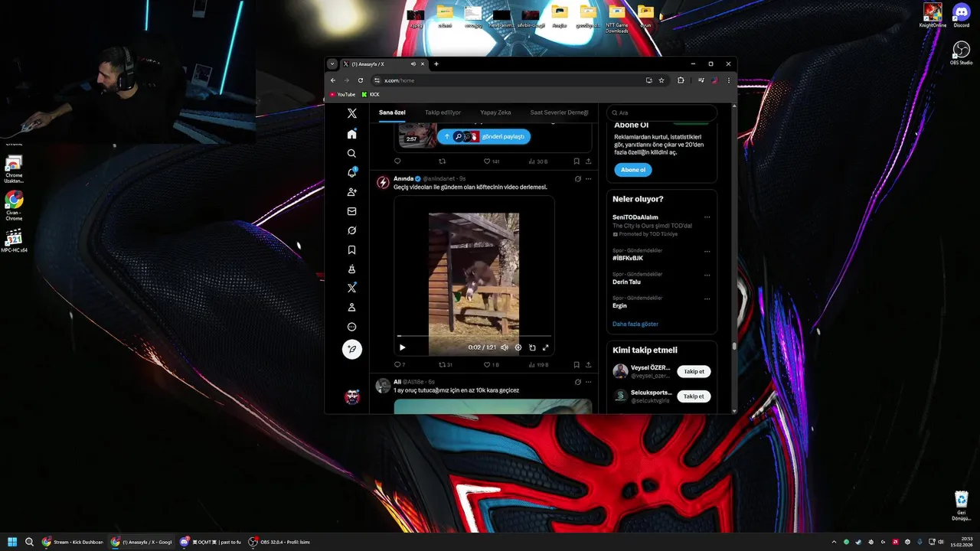Open Messages envelope icon in X sidebar
Image resolution: width=980 pixels, height=551 pixels.
[x=351, y=211]
